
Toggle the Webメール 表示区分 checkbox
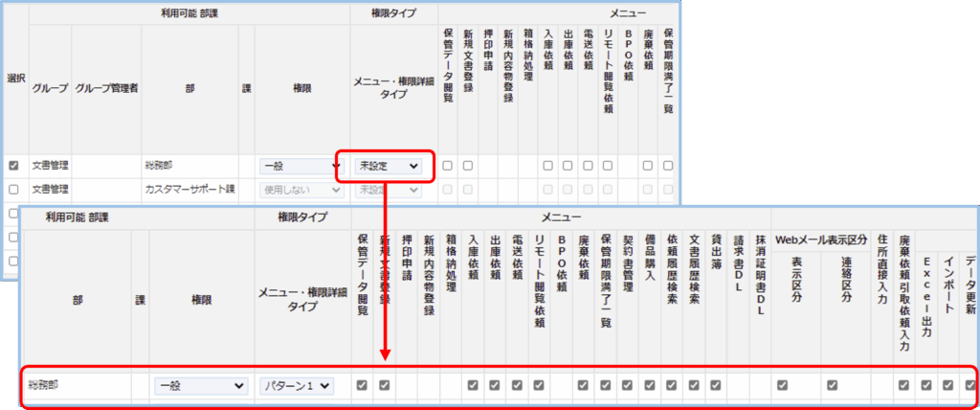[x=782, y=385]
